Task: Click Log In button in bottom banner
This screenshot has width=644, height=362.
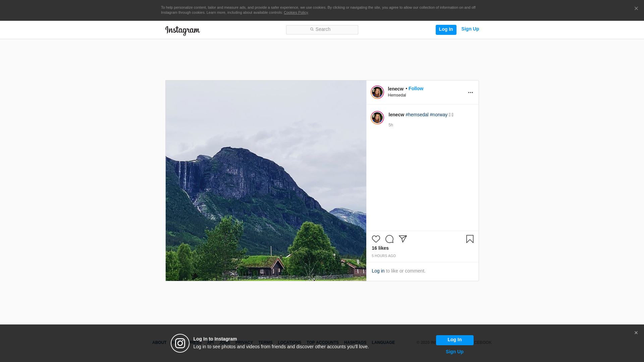Action: point(454,340)
